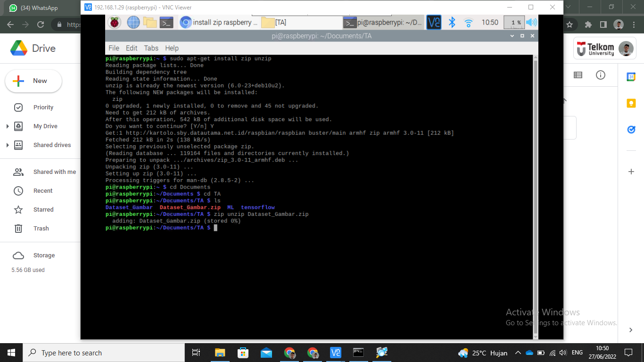Expand the Shared drives section
This screenshot has height=362, width=644.
coord(8,145)
